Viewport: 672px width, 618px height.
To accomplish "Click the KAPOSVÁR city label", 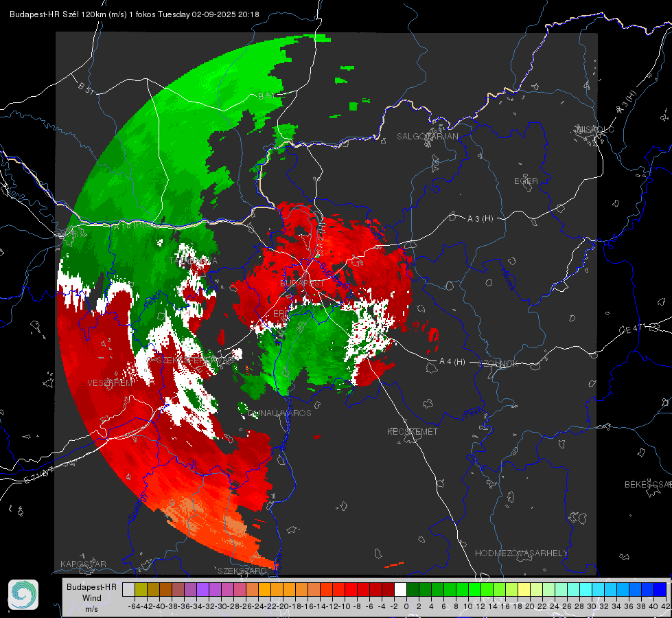I will pyautogui.click(x=83, y=564).
